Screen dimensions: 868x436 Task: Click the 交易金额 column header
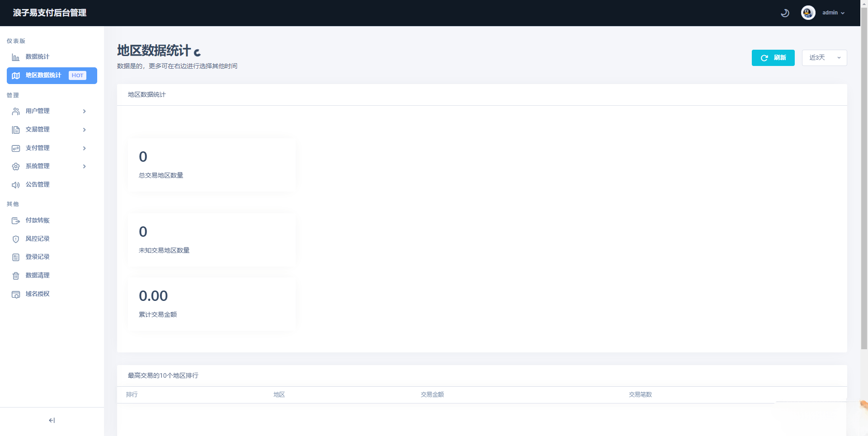(432, 394)
